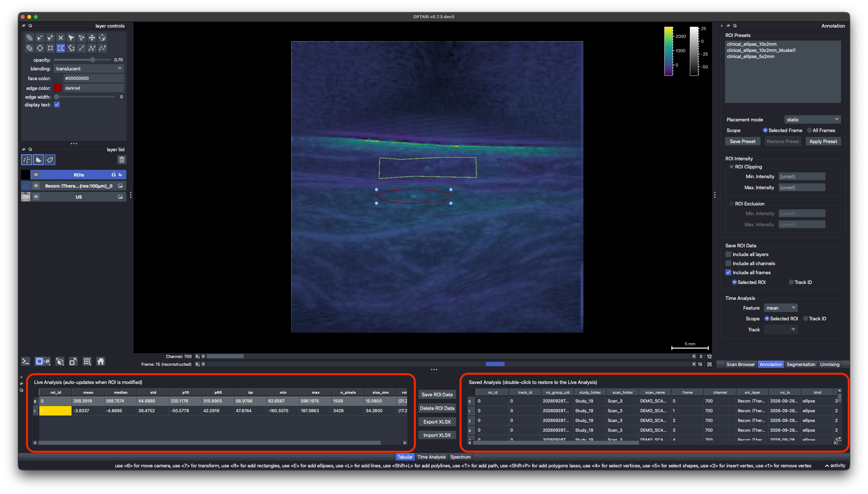
Task: Click the delete selected shapes X icon
Action: [x=60, y=38]
